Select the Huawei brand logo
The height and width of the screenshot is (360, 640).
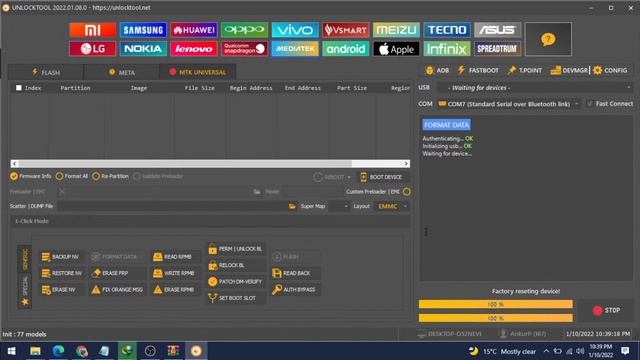click(x=194, y=30)
